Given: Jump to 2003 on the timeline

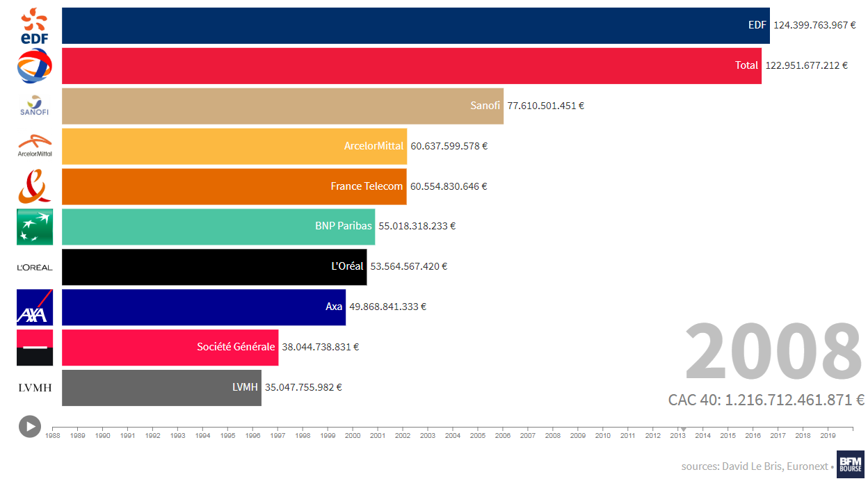Looking at the screenshot, I should coord(428,435).
